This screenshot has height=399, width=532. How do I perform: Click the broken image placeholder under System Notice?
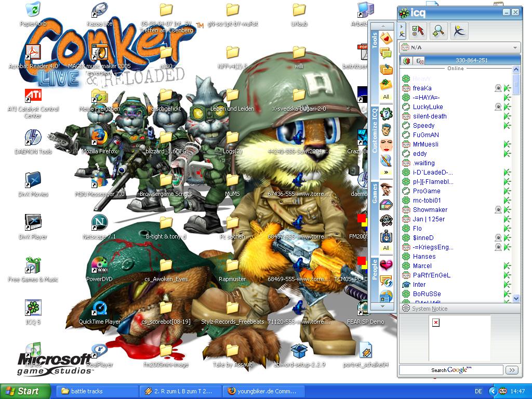[x=436, y=322]
